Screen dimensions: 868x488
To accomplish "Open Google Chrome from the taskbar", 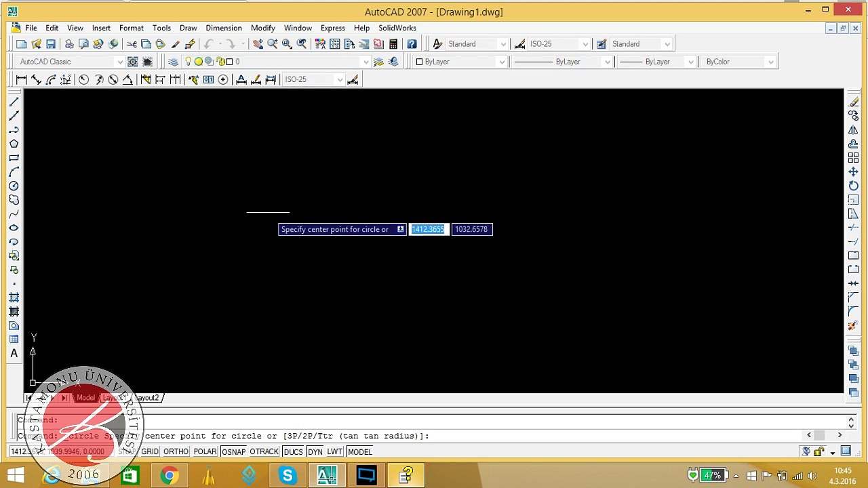I will pyautogui.click(x=169, y=475).
